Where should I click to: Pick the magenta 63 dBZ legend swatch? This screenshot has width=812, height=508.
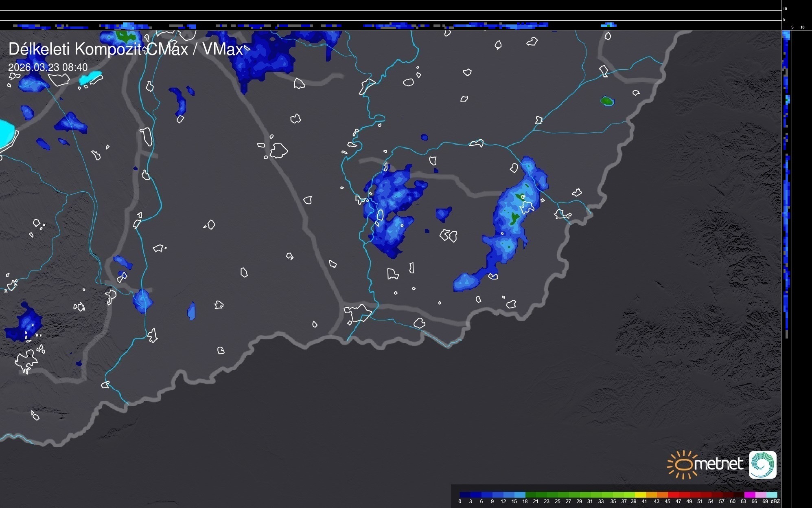click(x=749, y=495)
